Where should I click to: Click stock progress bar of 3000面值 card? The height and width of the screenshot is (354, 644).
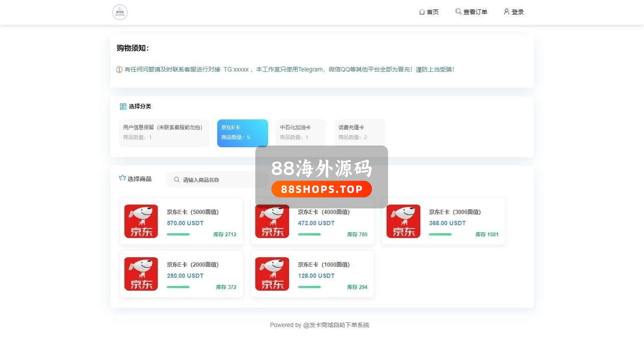tap(440, 235)
